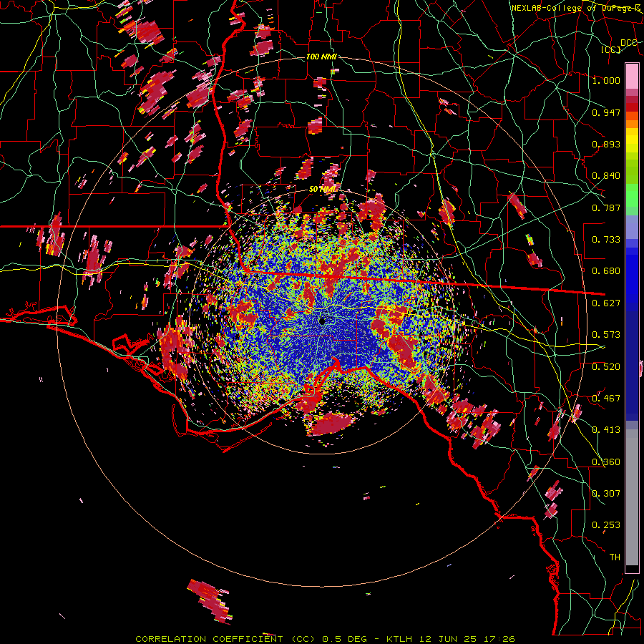Click the 0.573 color scale value

606,335
